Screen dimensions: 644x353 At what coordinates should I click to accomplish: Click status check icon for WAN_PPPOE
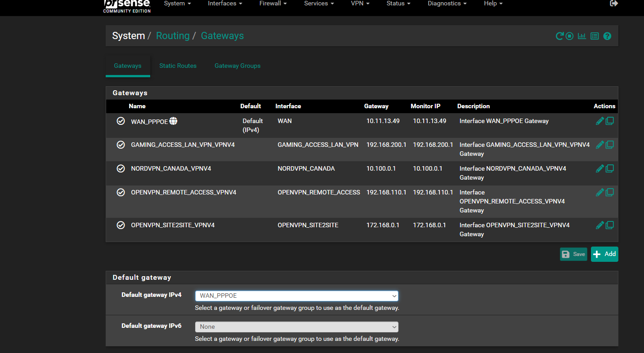(x=121, y=121)
